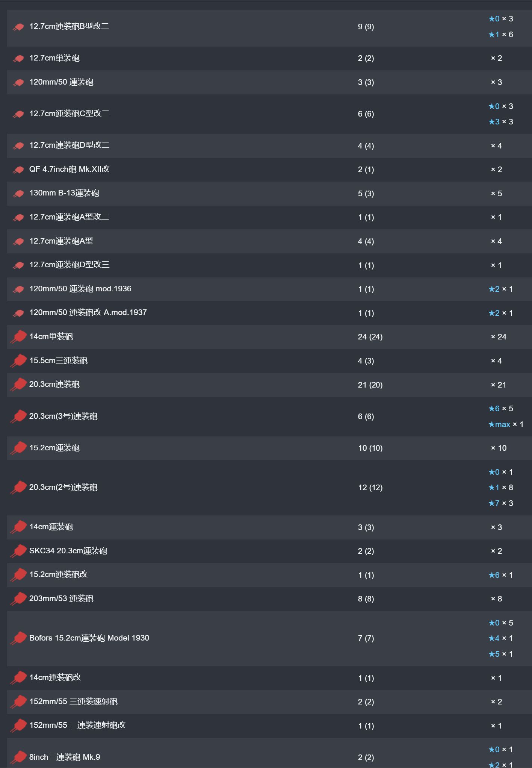Click gun icon beside 152mm/55 三連装速射砲改
532x768 pixels.
click(x=18, y=726)
